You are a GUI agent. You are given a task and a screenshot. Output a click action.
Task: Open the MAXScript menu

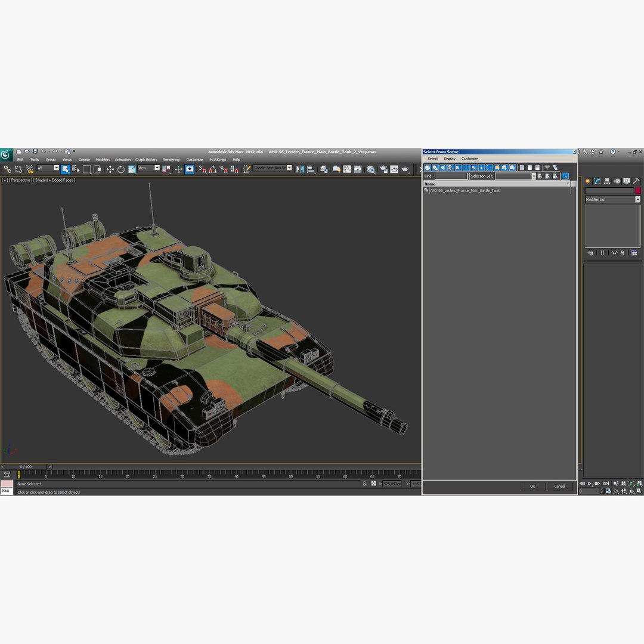(x=218, y=160)
